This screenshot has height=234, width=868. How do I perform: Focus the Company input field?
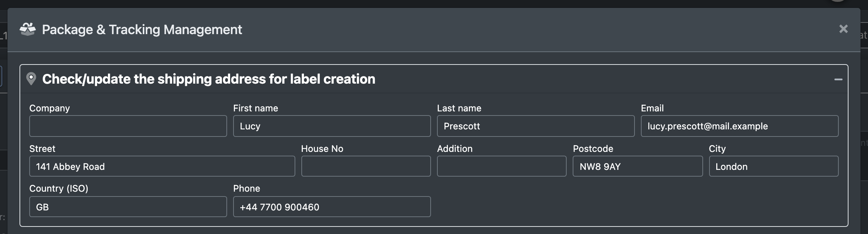128,126
